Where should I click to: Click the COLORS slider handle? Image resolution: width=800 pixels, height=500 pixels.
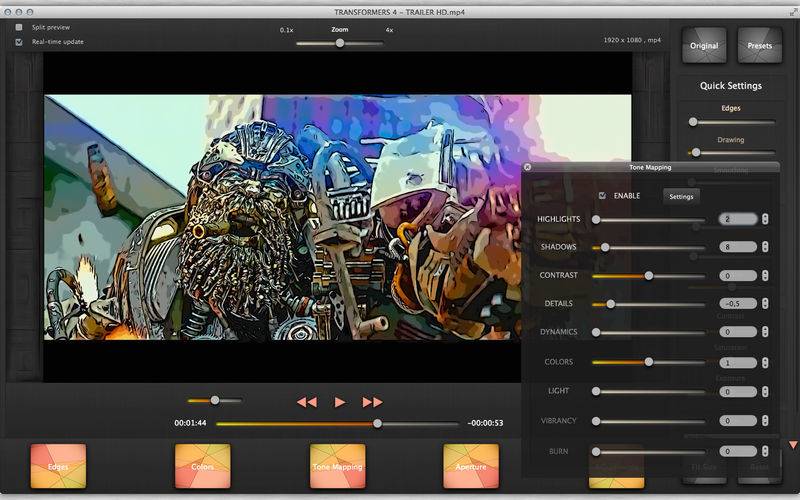[x=648, y=362]
